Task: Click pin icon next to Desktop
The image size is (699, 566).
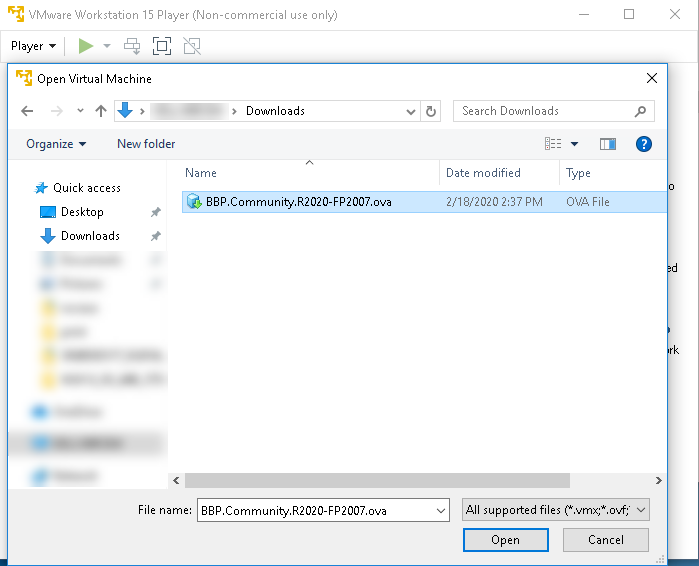Action: [155, 212]
